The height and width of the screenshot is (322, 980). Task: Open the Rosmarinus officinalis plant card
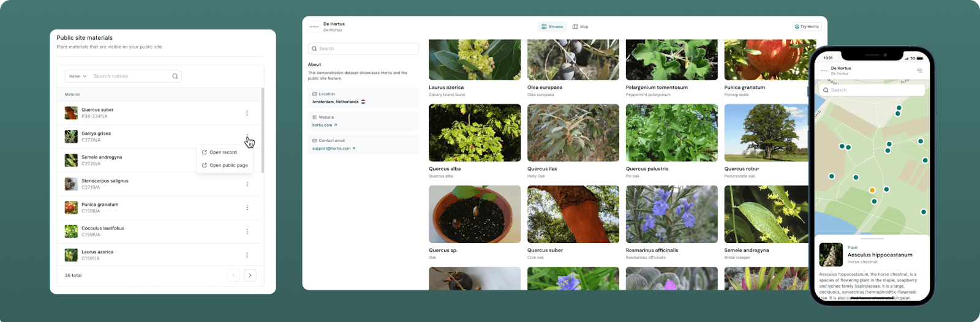pos(672,223)
